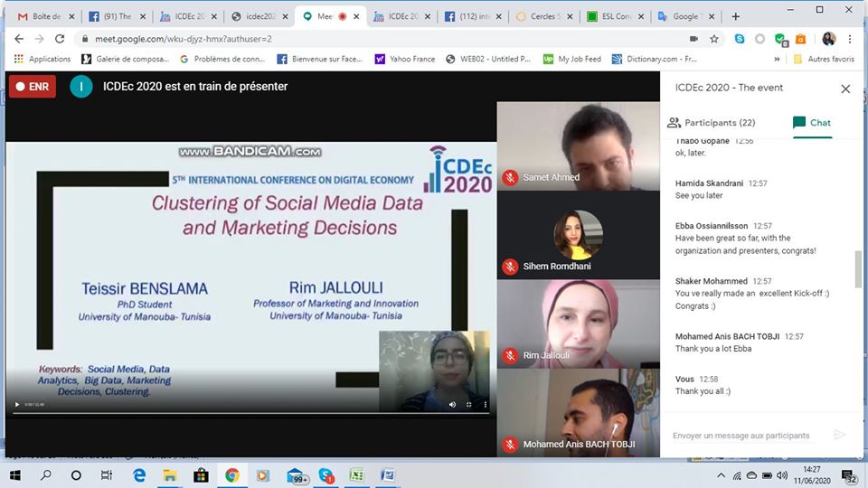Open the Yahoo France bookmark
This screenshot has width=868, height=488.
pos(405,59)
